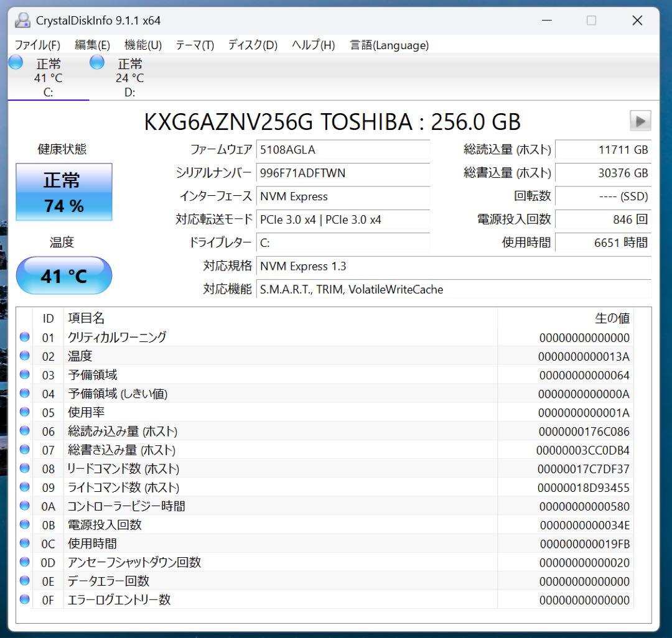Select the C: drive temperature indicator icon

tap(15, 62)
